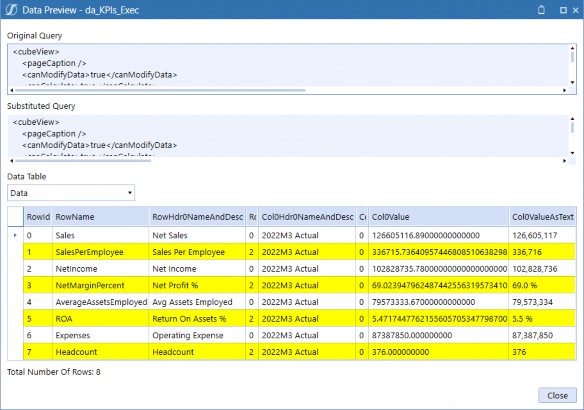
Task: Click the maximize window icon
Action: point(563,10)
